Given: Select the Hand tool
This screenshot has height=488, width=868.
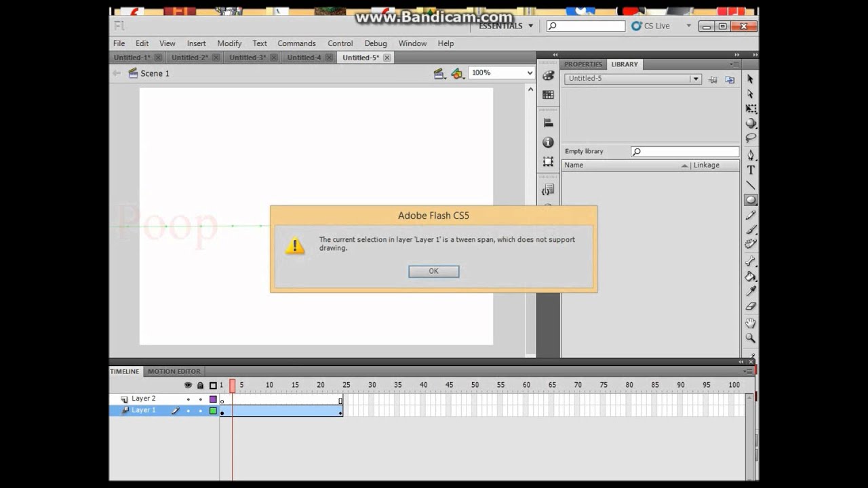Looking at the screenshot, I should pos(751,323).
